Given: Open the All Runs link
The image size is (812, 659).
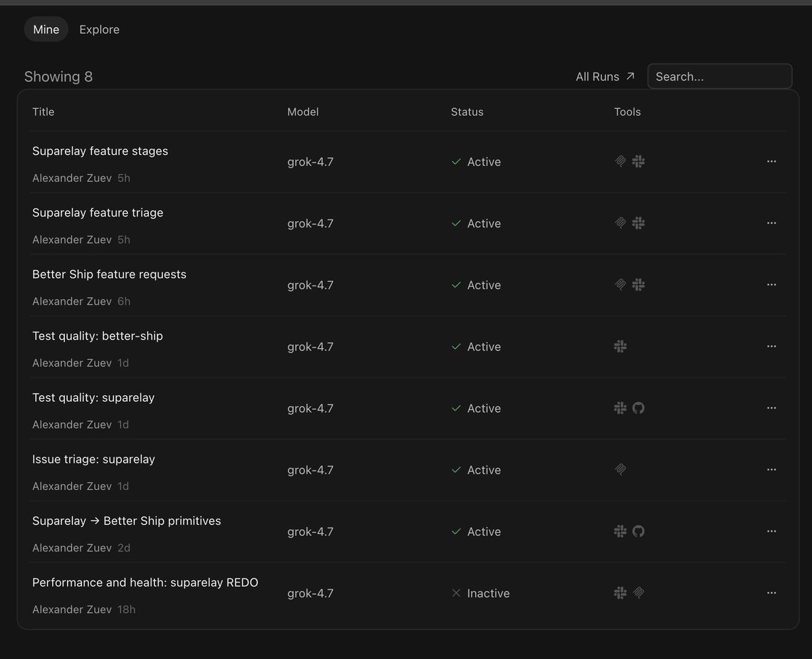Looking at the screenshot, I should (606, 76).
